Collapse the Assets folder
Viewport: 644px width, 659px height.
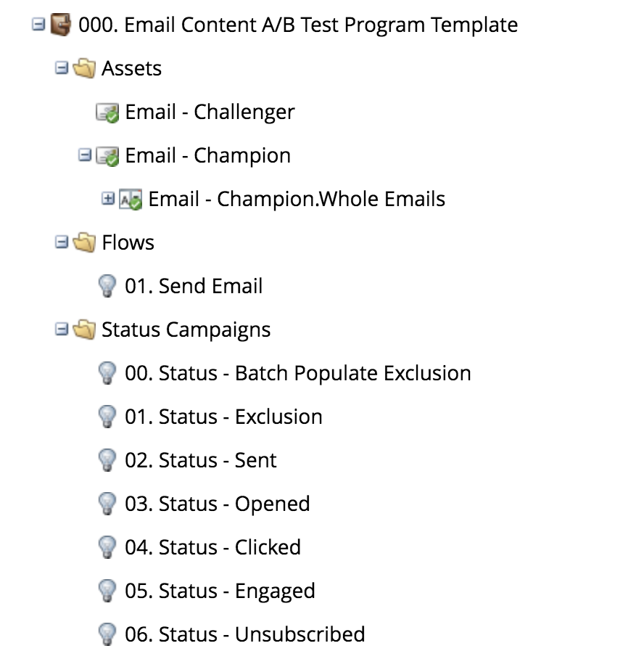point(62,68)
